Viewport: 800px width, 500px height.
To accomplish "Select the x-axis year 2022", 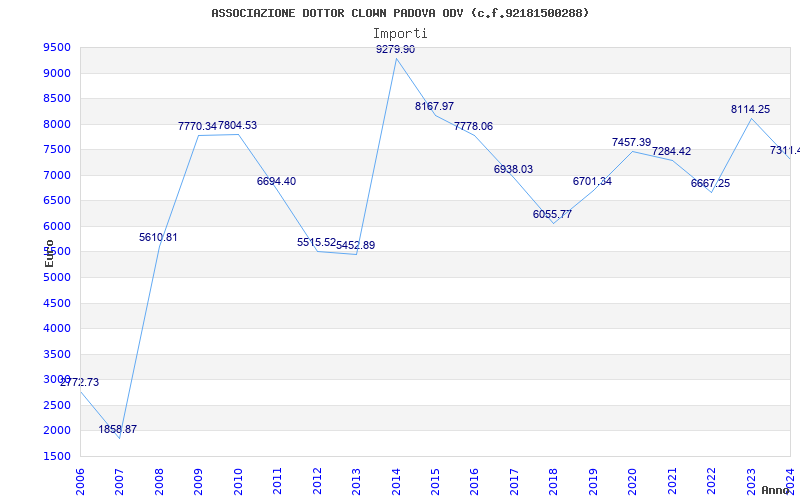I will pos(711,481).
